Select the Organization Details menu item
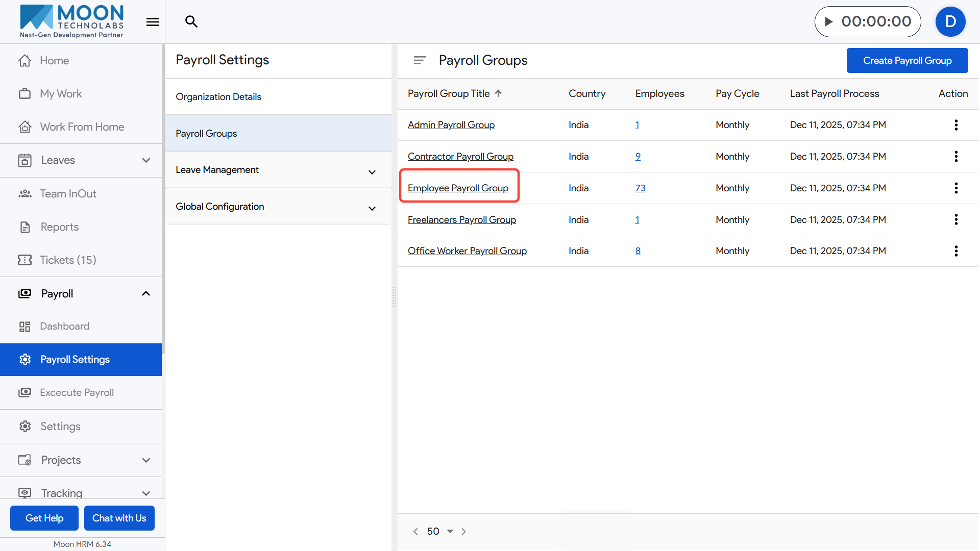 point(218,97)
